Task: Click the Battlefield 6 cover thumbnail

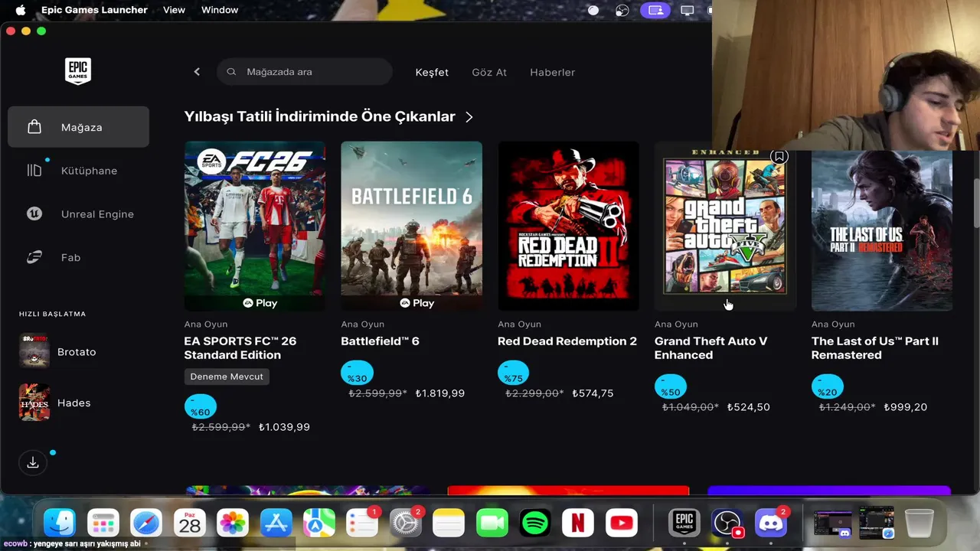Action: click(x=411, y=226)
